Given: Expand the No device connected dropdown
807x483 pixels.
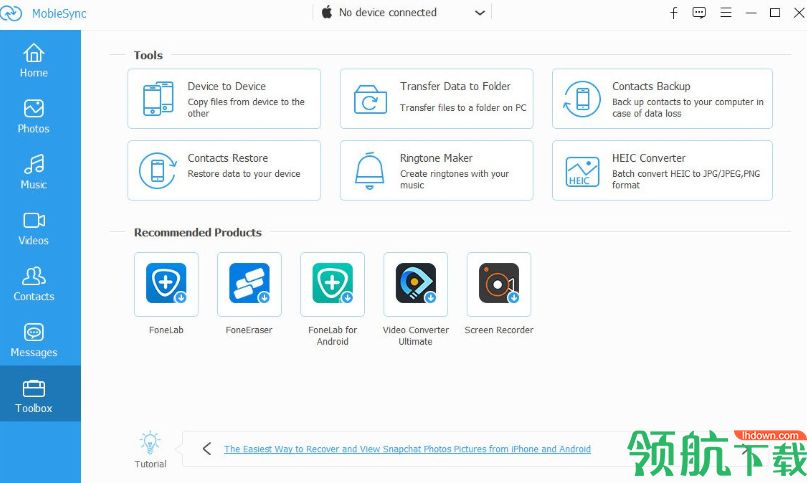Looking at the screenshot, I should coord(480,13).
